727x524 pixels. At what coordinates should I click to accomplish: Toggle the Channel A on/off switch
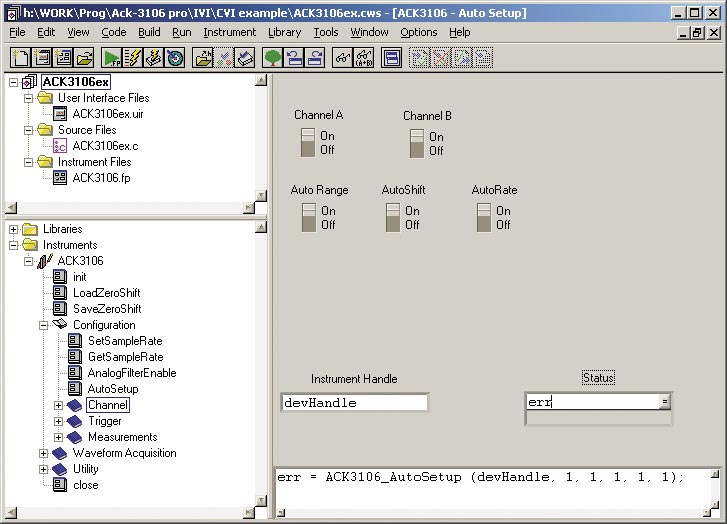(309, 143)
